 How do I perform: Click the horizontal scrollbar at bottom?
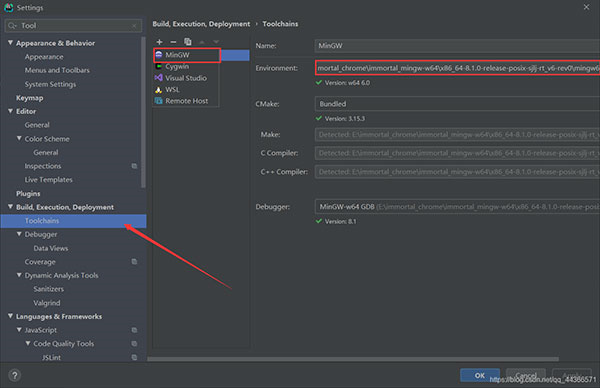(353, 359)
